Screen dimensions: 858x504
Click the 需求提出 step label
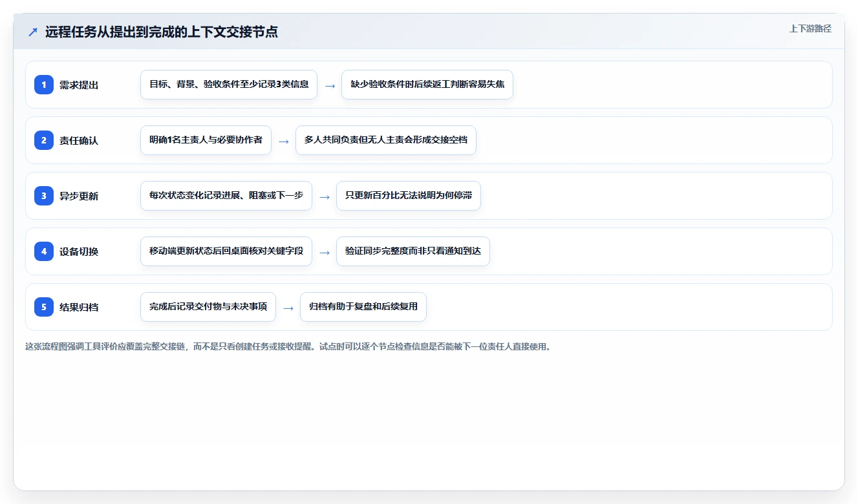pyautogui.click(x=79, y=85)
